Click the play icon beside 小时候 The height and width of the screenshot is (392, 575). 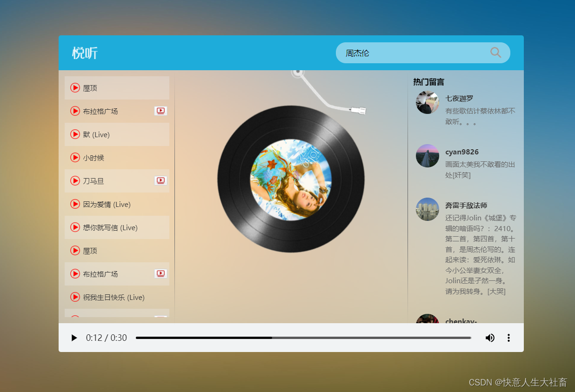point(75,157)
